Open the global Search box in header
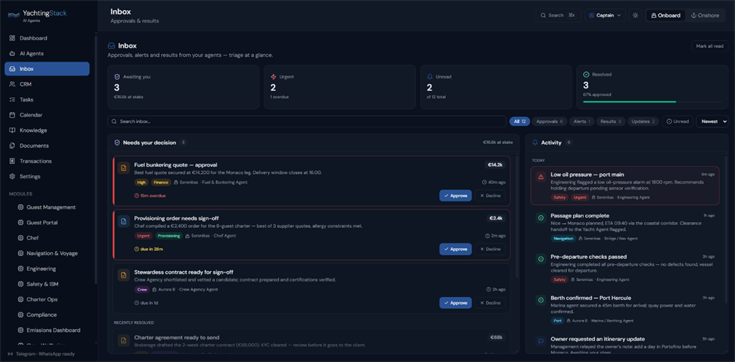Viewport: 735px width, 362px height. tap(558, 15)
